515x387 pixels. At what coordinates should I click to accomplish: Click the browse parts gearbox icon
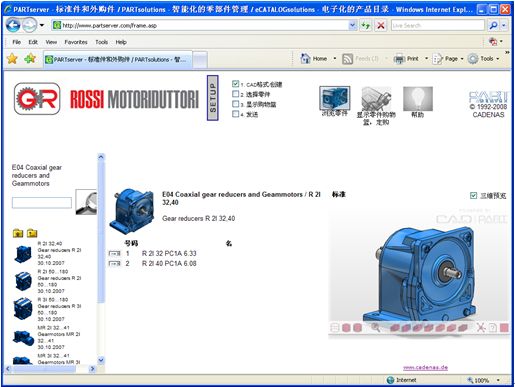[335, 98]
